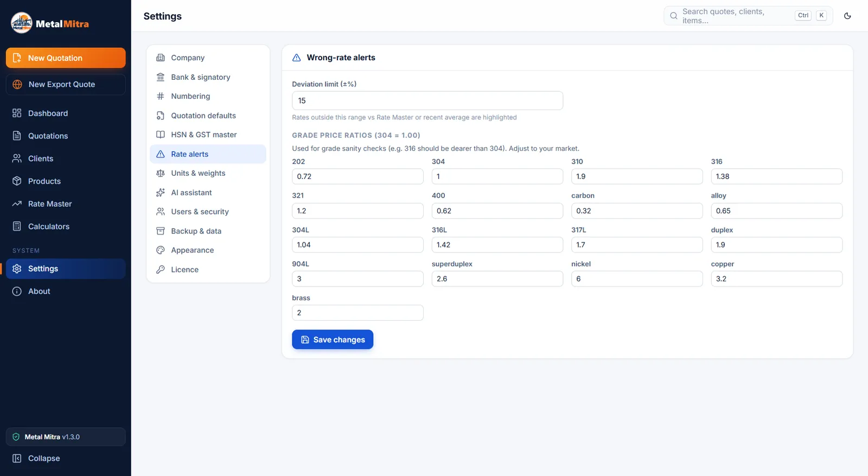Open the Company settings section
Viewport: 868px width, 476px height.
tap(208, 58)
